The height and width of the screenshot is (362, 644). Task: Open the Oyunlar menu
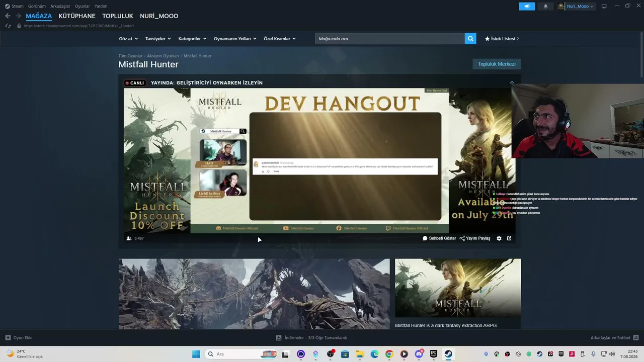pyautogui.click(x=83, y=6)
